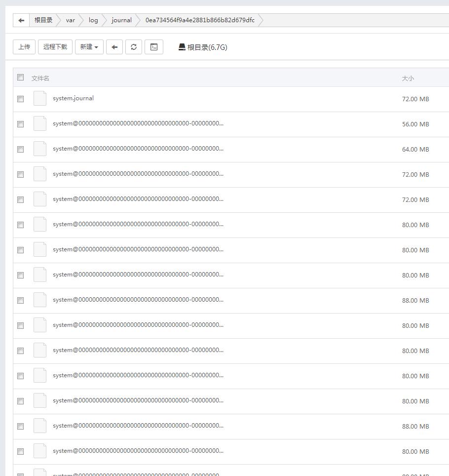Click the back arrow in breadcrumb bar
The height and width of the screenshot is (476, 449).
(x=21, y=20)
